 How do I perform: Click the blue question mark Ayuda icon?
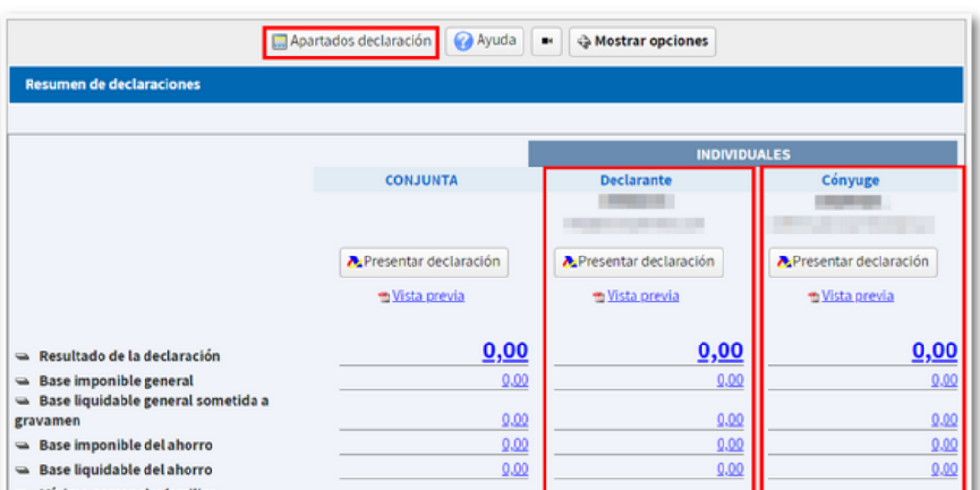464,42
